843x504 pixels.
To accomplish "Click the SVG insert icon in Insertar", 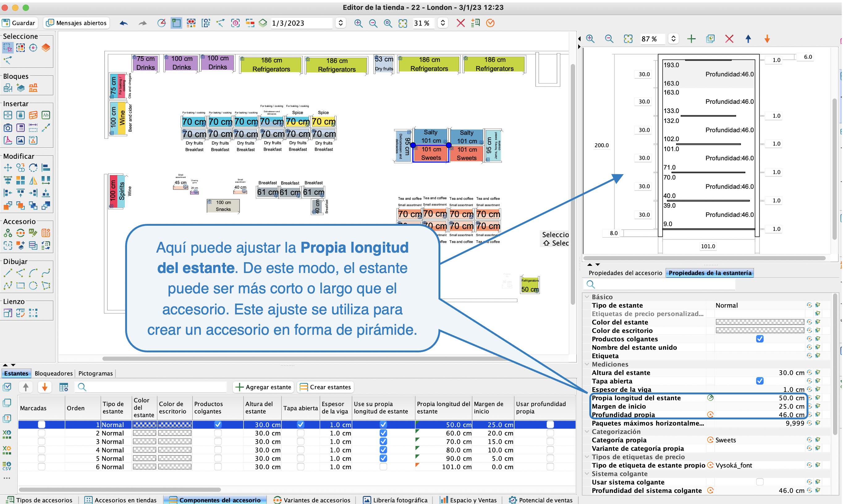I will click(33, 140).
